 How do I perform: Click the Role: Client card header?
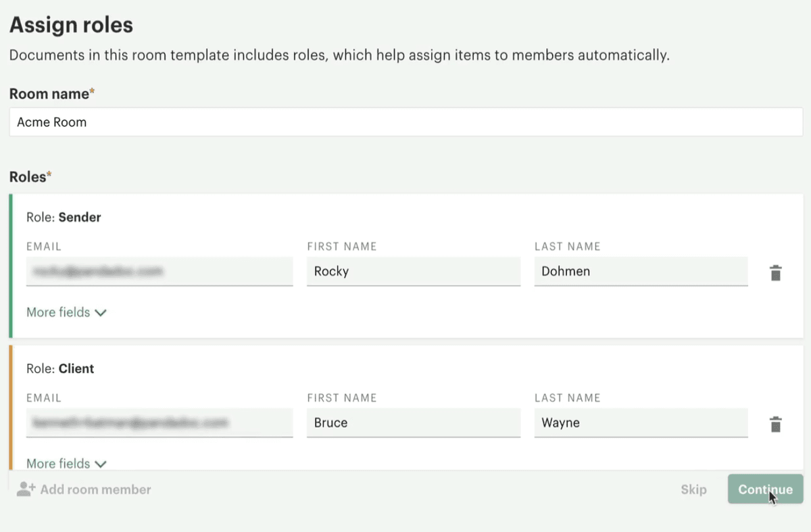click(60, 368)
